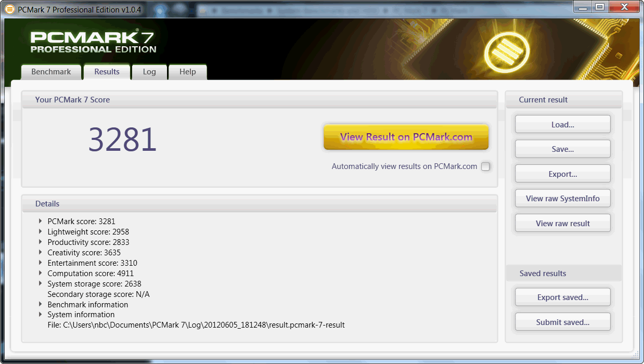Viewport: 644px width, 364px height.
Task: Switch to the Benchmark tab
Action: pyautogui.click(x=51, y=72)
